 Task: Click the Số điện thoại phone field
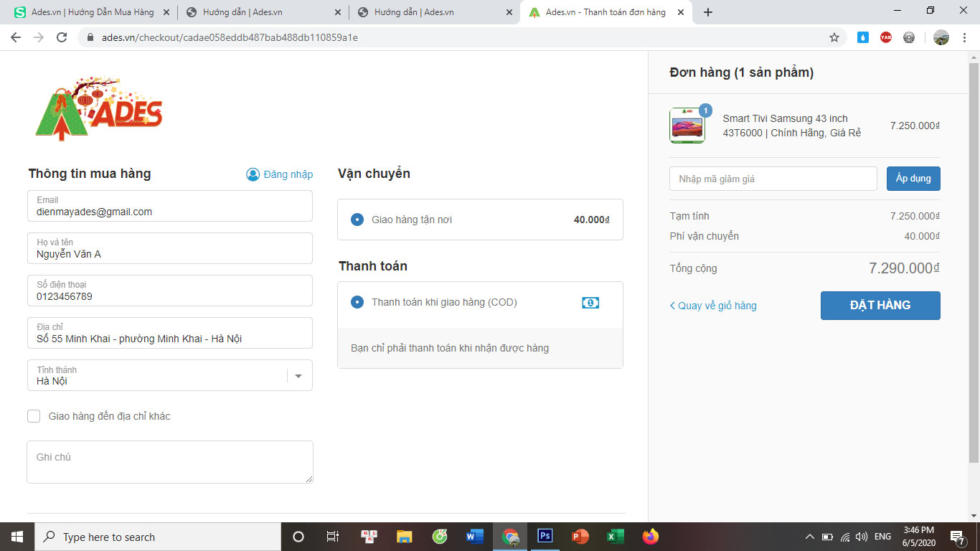(x=170, y=291)
